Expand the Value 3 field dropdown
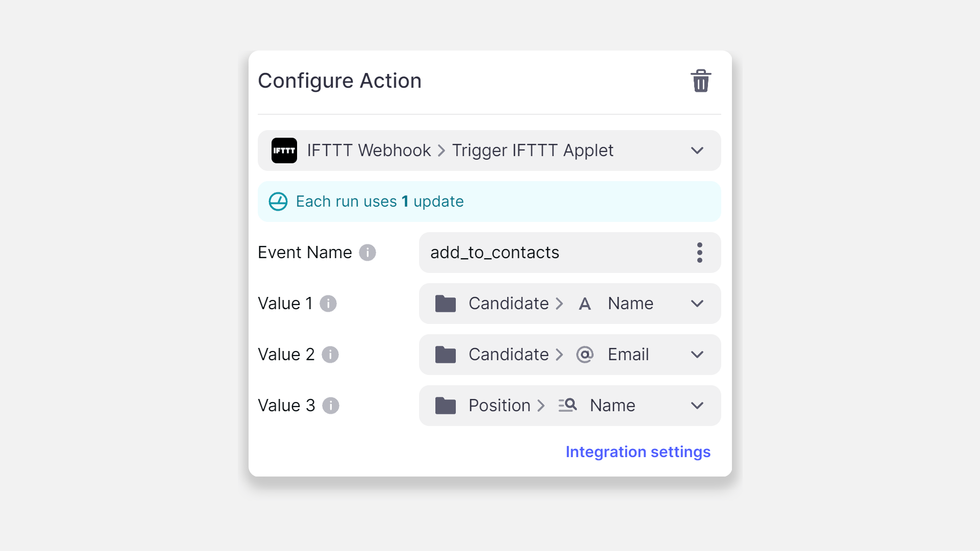This screenshot has height=551, width=980. tap(697, 406)
